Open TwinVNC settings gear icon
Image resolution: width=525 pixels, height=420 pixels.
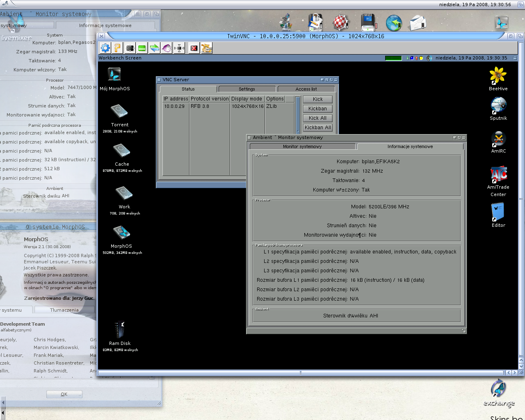(105, 48)
